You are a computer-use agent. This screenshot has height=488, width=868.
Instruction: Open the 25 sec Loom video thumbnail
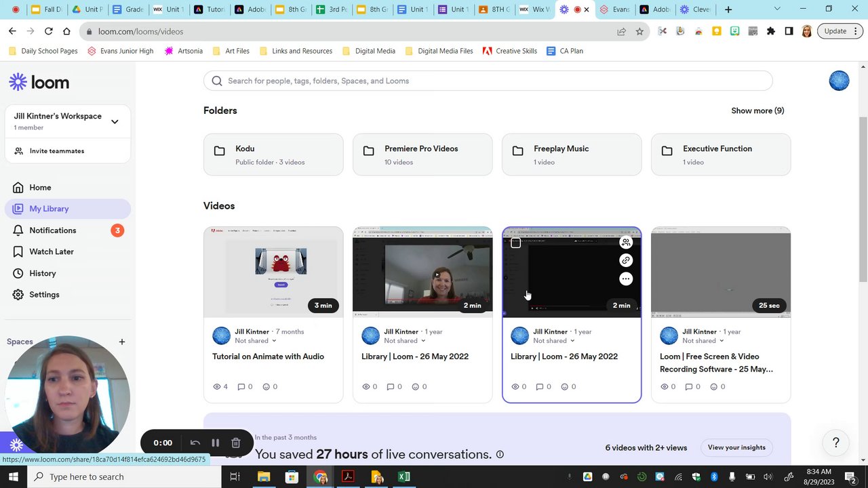pyautogui.click(x=721, y=272)
